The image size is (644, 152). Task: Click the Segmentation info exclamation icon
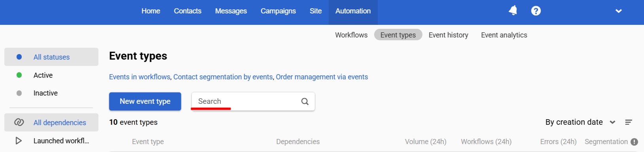[634, 142]
